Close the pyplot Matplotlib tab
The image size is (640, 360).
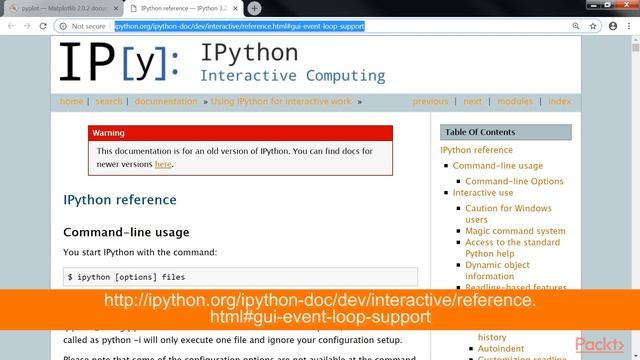pos(116,8)
